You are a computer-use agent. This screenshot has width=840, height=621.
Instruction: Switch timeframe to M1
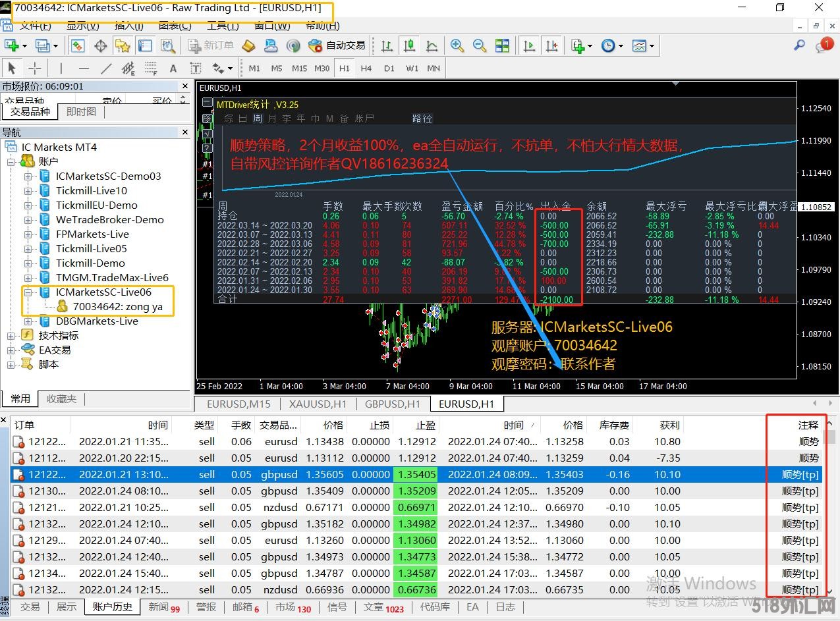coord(254,68)
